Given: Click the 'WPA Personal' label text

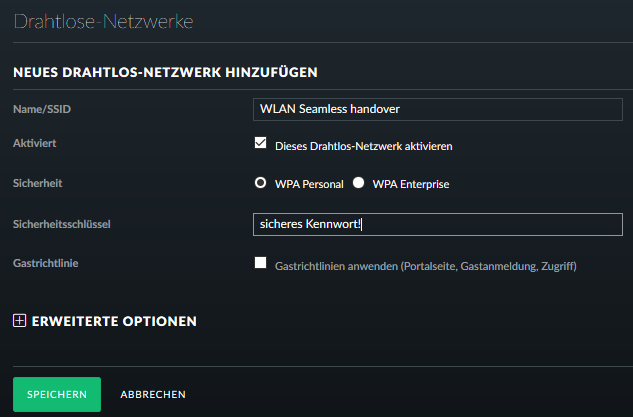Looking at the screenshot, I should [309, 184].
